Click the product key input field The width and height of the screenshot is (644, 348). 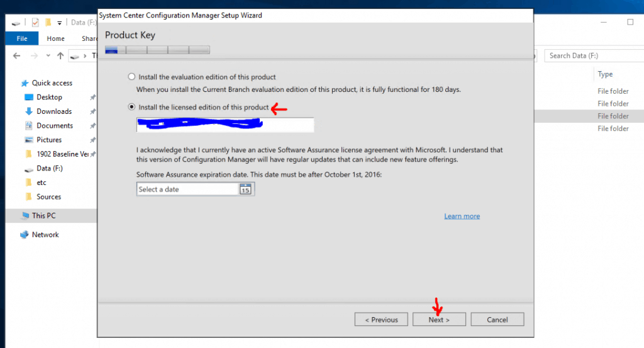pyautogui.click(x=225, y=125)
